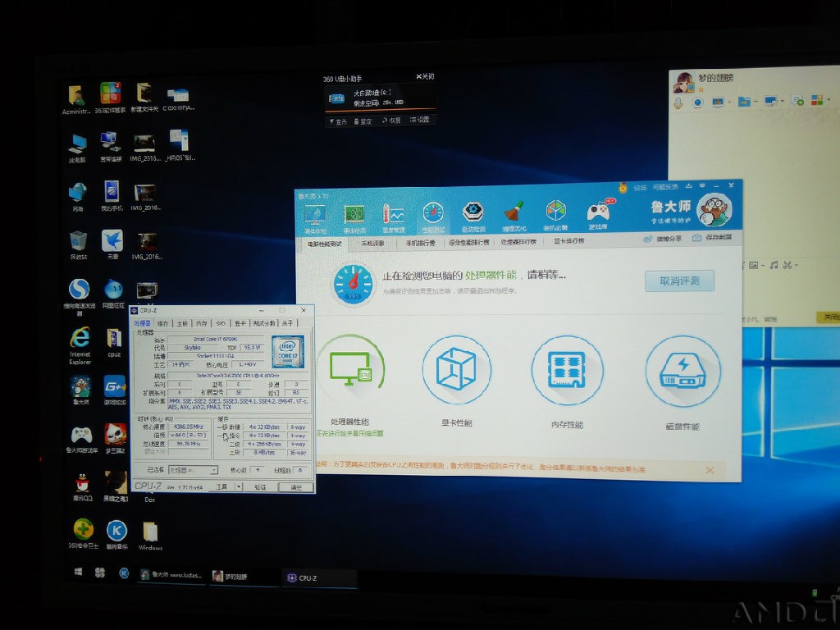
Task: Click the graphics card performance cube icon
Action: 456,370
